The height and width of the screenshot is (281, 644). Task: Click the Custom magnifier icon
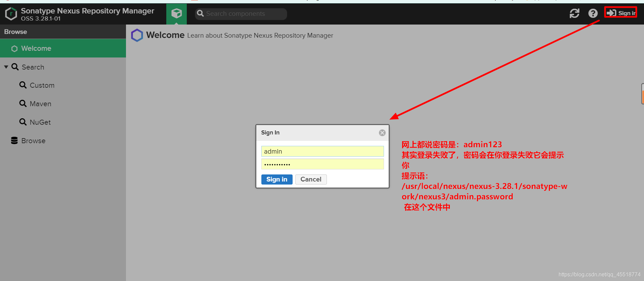23,85
